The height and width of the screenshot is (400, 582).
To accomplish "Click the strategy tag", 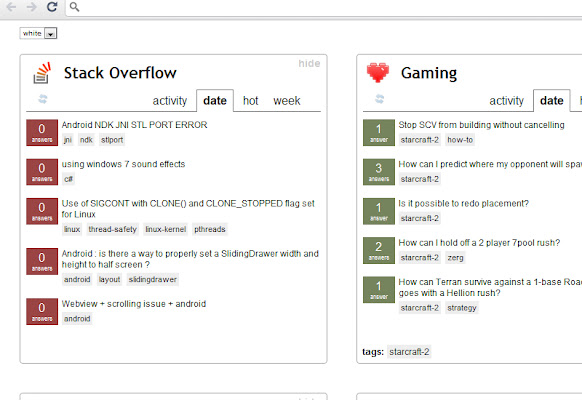I will [x=462, y=308].
